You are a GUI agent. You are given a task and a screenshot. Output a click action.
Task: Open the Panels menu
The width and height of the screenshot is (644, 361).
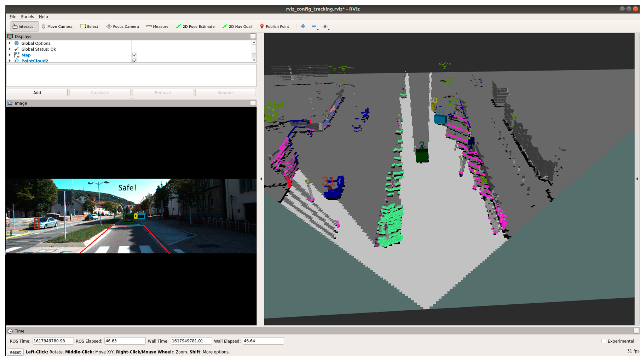(27, 16)
